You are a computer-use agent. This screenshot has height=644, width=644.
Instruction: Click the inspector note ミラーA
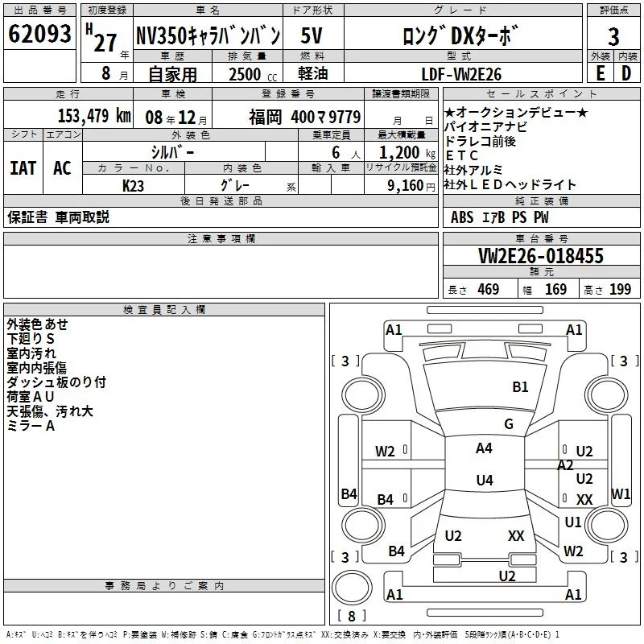click(x=31, y=426)
